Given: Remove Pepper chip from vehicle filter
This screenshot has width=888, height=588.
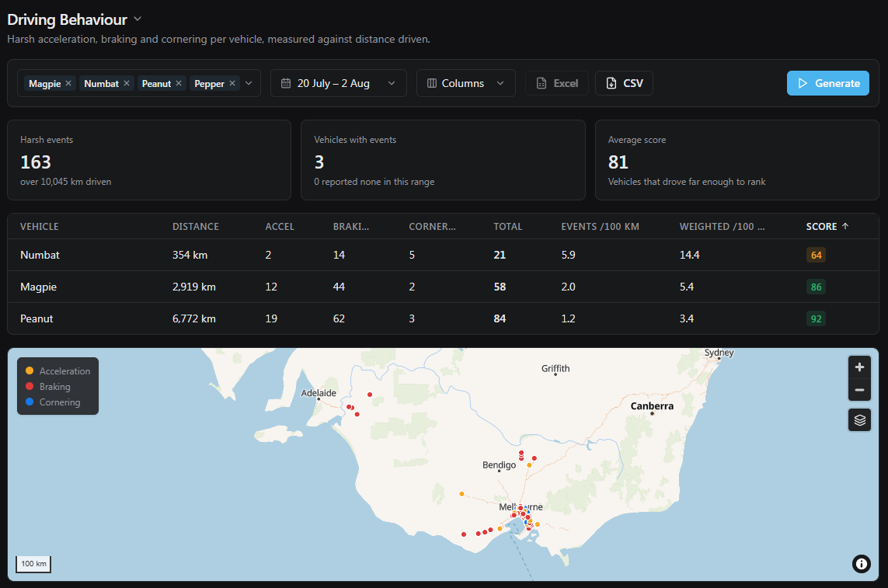Looking at the screenshot, I should coord(232,83).
